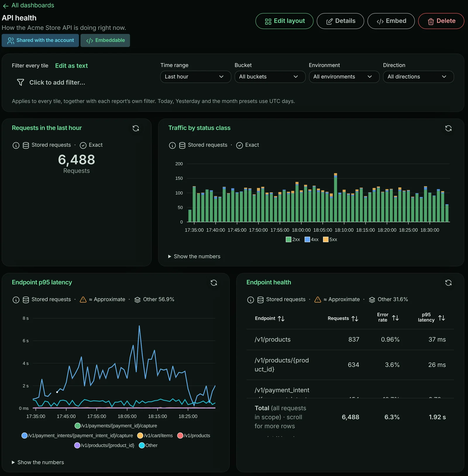Image resolution: width=468 pixels, height=476 pixels.
Task: Expand Show the numbers under latency chart
Action: pyautogui.click(x=38, y=462)
